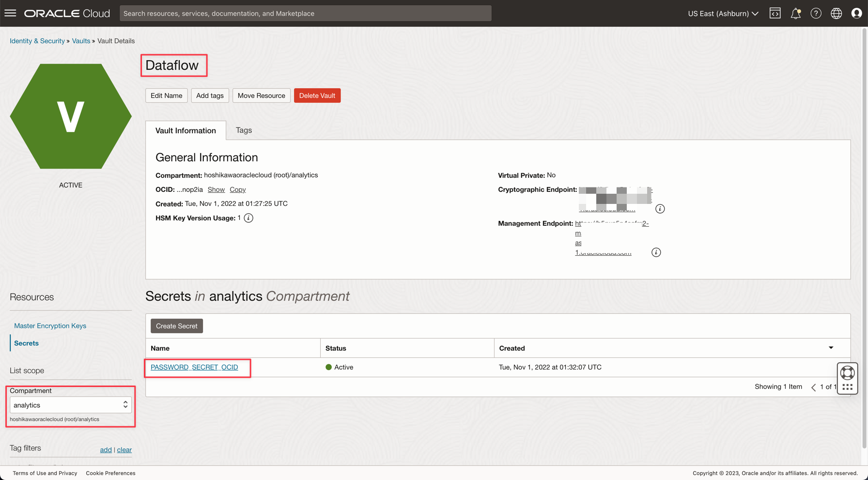
Task: Open the PASSWORD_SECRET_OCID secret link
Action: [194, 367]
